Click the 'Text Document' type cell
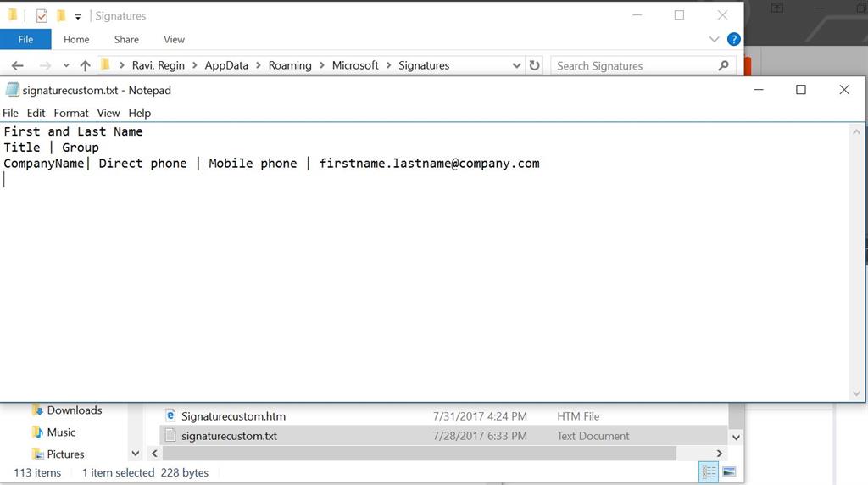 pyautogui.click(x=593, y=437)
